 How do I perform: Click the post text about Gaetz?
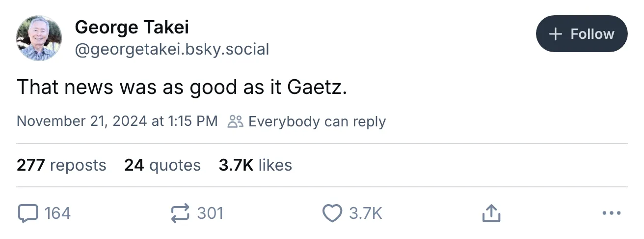(182, 88)
